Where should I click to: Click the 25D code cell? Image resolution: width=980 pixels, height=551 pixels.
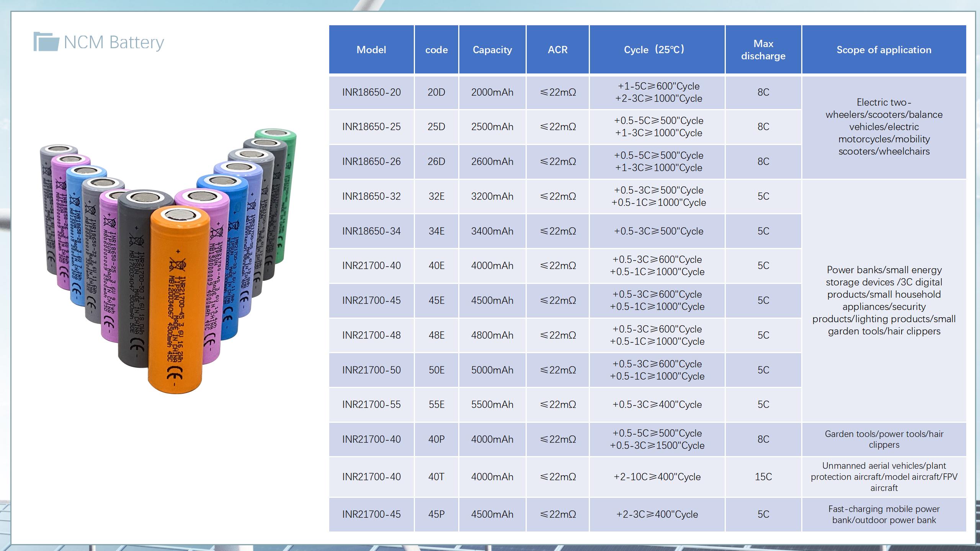(436, 127)
